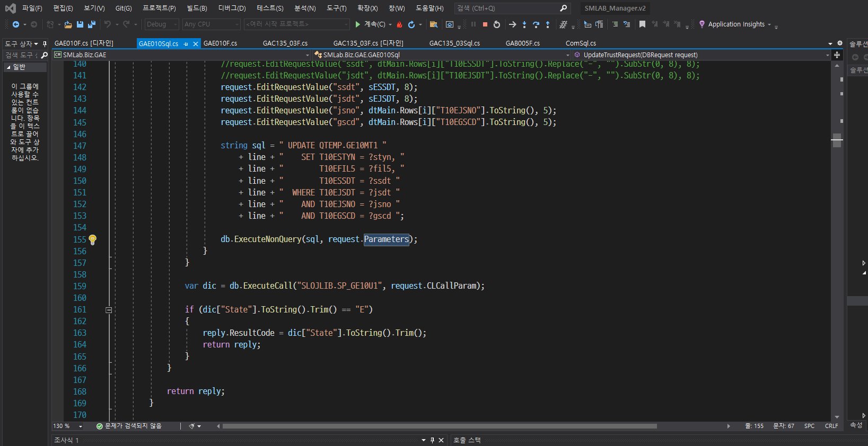Click the Step Into arrow icon

tap(524, 24)
